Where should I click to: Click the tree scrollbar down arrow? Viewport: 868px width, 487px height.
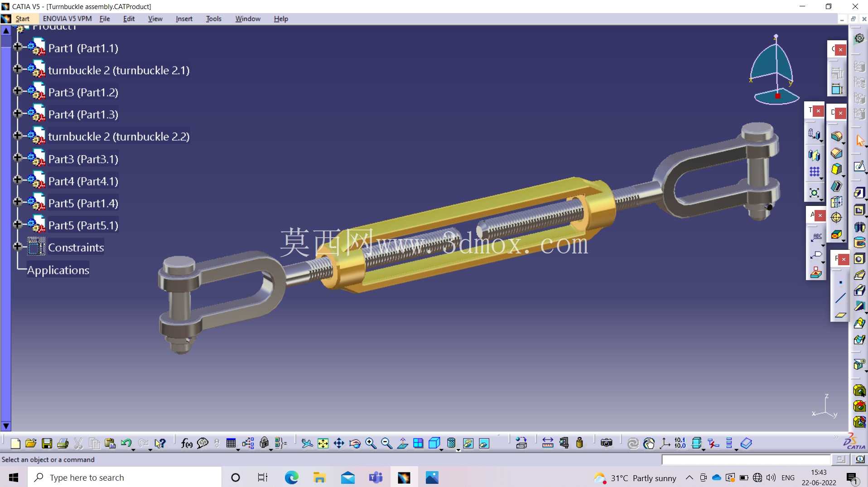(6, 426)
